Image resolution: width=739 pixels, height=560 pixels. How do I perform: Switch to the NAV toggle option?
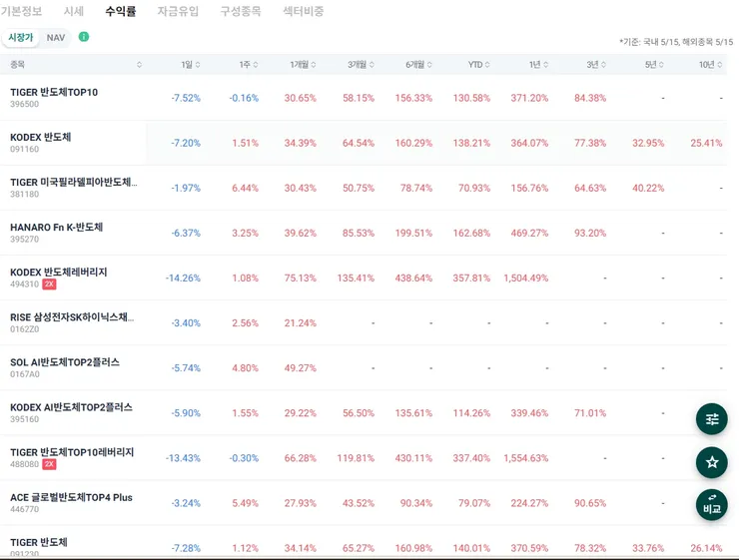pos(56,38)
